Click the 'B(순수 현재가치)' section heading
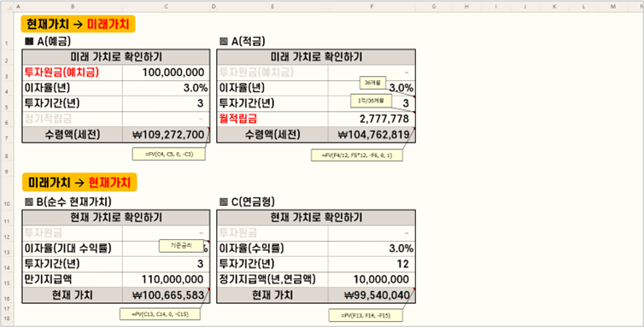 point(68,201)
